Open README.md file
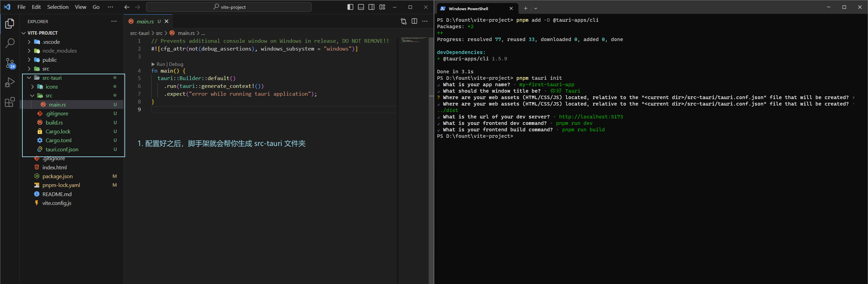868x284 pixels. coord(72,194)
